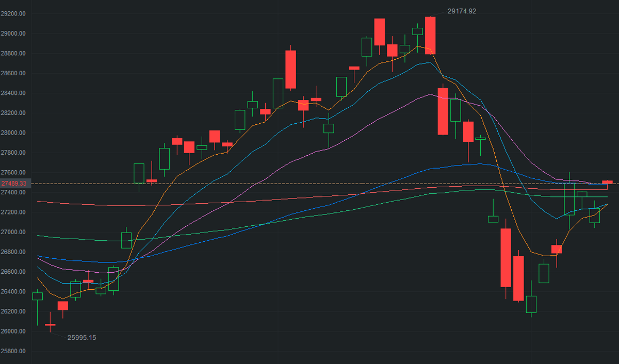This screenshot has width=619, height=364.
Task: Select the tall red candle at the 29174.92 peak
Action: (430, 35)
